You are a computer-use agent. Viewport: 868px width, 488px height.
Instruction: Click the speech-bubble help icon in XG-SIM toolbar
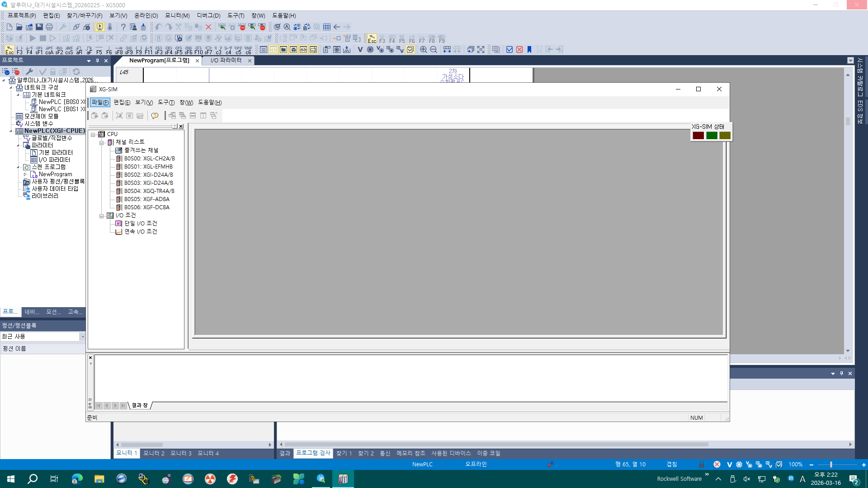155,116
